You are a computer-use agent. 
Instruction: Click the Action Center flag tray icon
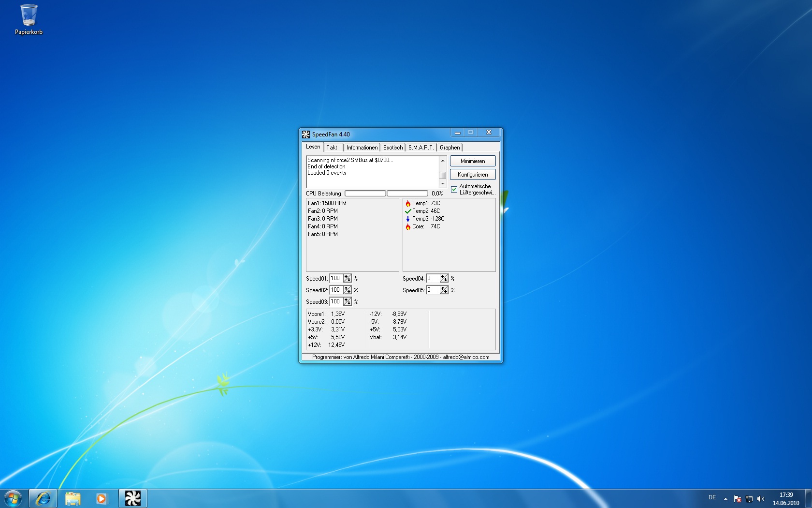[x=738, y=499]
